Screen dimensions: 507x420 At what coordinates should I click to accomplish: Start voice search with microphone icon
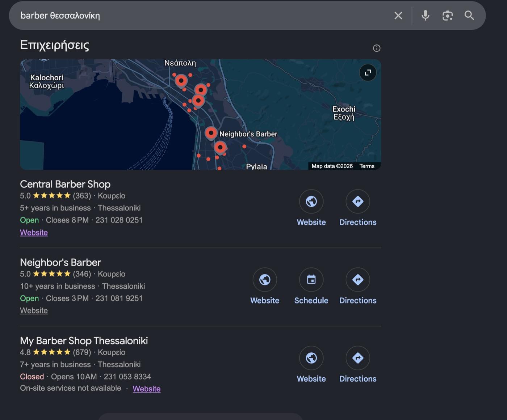[426, 16]
